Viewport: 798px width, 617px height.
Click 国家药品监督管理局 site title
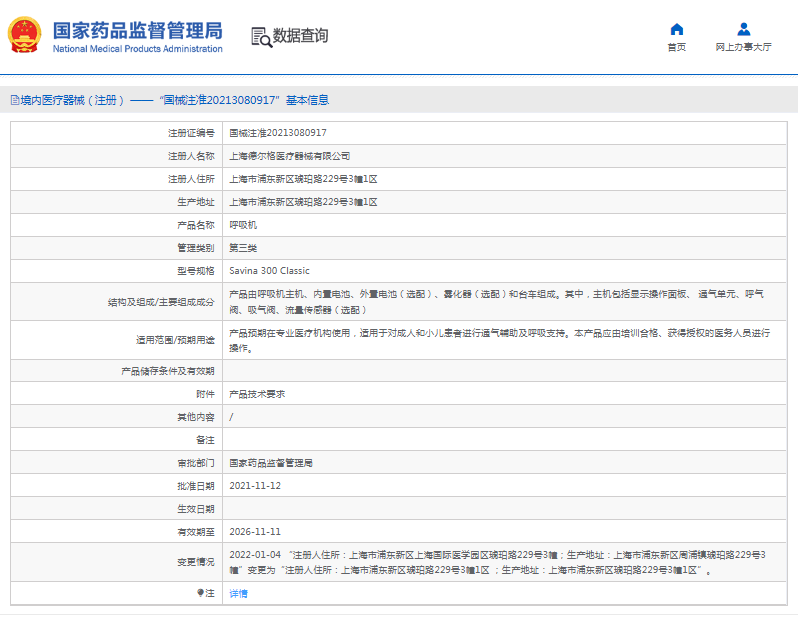click(137, 31)
